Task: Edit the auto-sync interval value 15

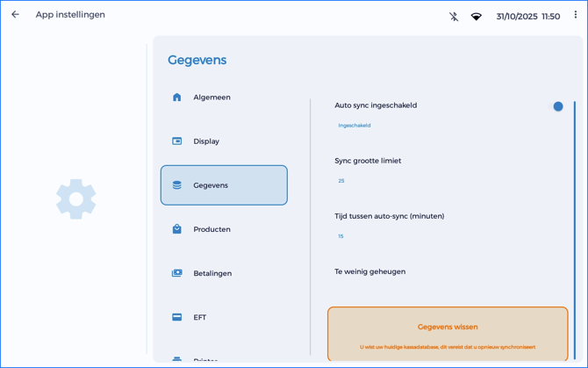Action: (x=341, y=236)
